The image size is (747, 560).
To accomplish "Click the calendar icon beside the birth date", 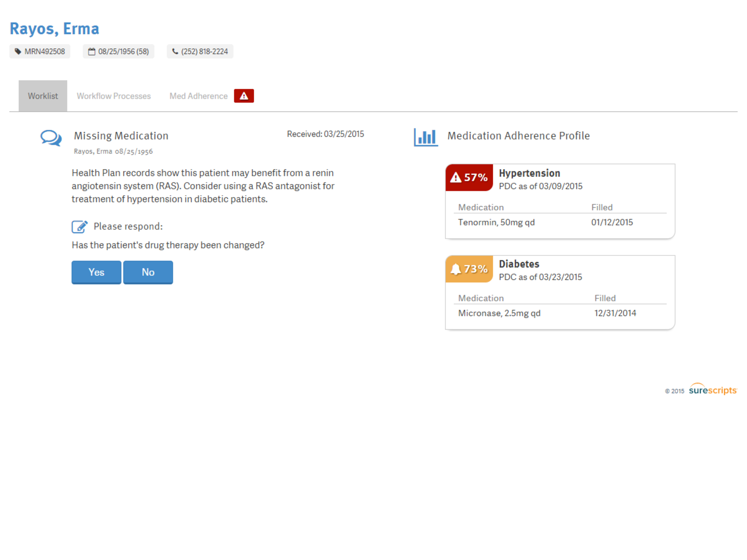I will tap(91, 51).
